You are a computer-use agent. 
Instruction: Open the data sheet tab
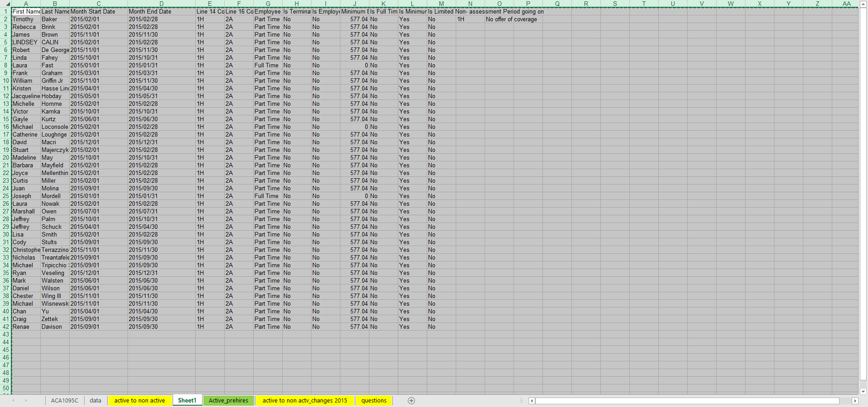[95, 401]
